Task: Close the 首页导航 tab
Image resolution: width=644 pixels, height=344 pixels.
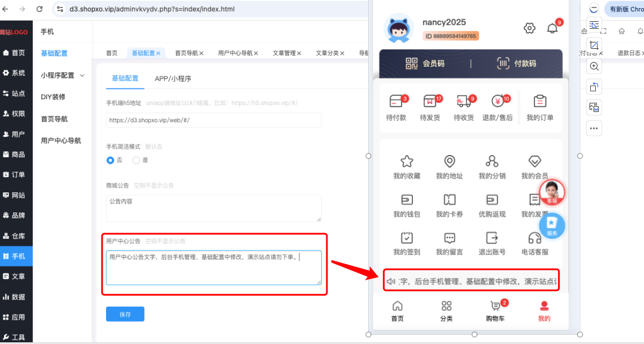Action: pyautogui.click(x=202, y=53)
